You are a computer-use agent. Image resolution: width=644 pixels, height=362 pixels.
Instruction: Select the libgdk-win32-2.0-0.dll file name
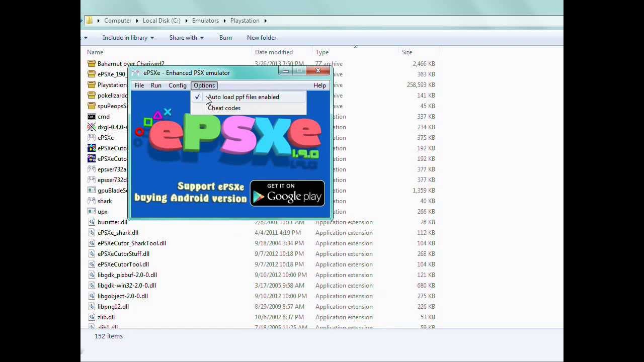click(127, 286)
